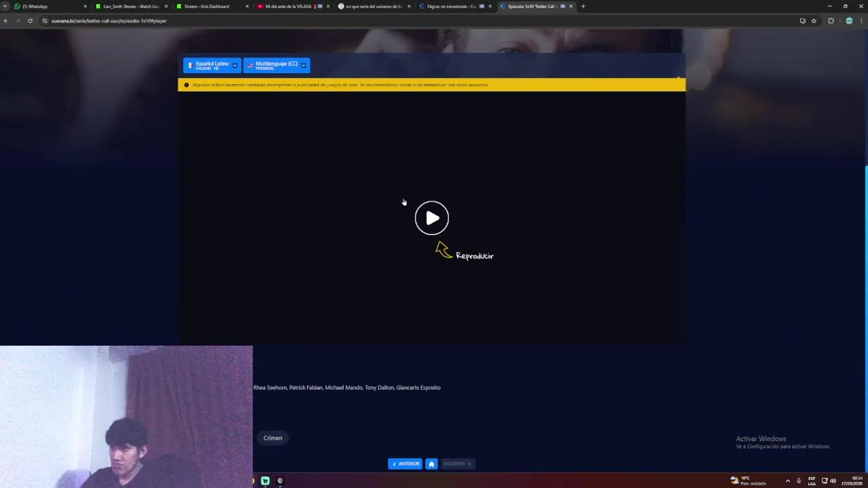Show hidden system tray icons
The width and height of the screenshot is (868, 488).
pyautogui.click(x=787, y=481)
